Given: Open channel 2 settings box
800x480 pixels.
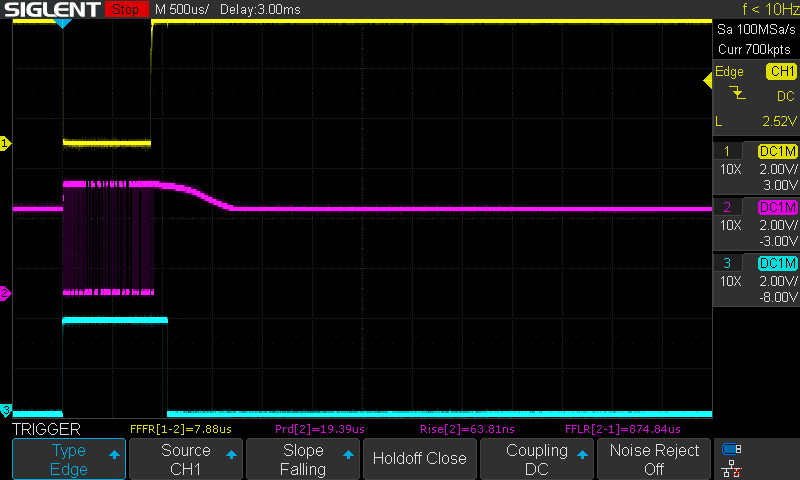Looking at the screenshot, I should click(756, 224).
